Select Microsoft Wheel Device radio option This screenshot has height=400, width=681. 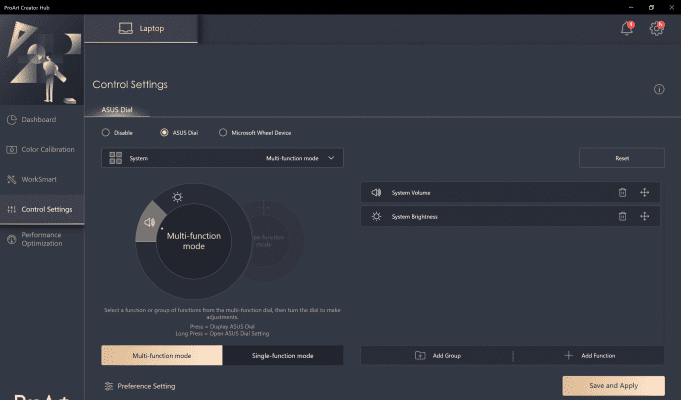coord(223,132)
